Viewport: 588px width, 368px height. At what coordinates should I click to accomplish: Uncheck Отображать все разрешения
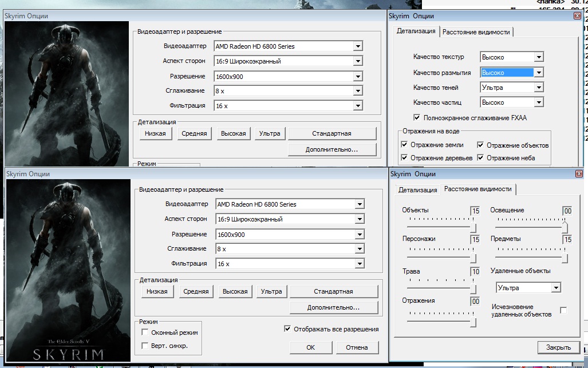point(288,329)
